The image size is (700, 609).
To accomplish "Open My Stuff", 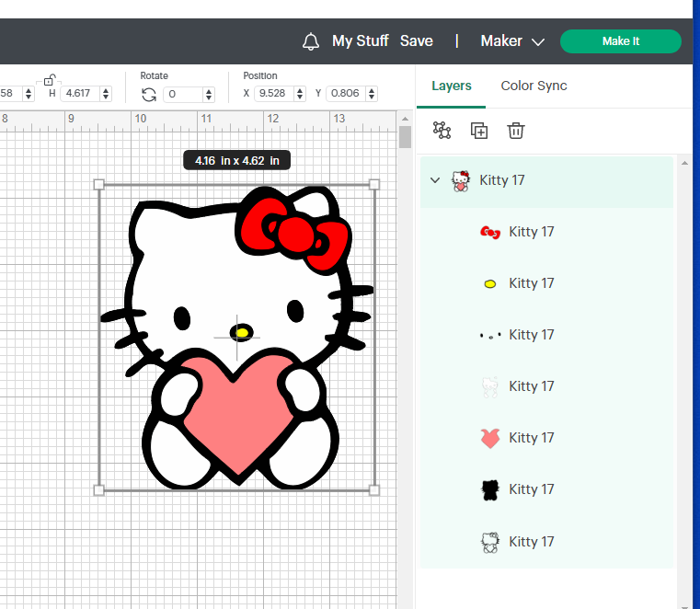I will pos(361,41).
